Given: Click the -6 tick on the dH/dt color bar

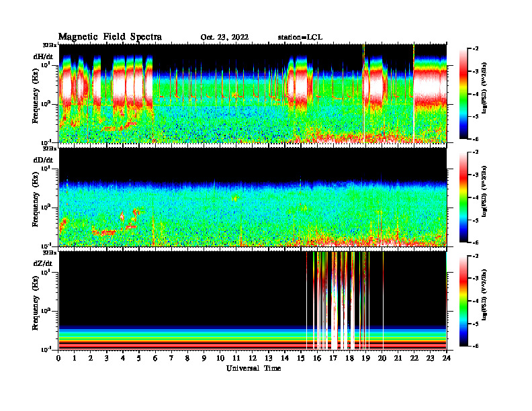Looking at the screenshot, I should 475,139.
